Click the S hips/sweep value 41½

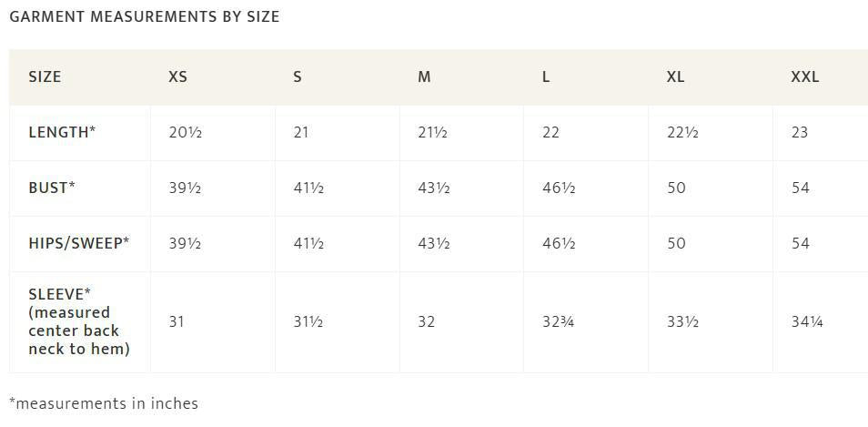[x=308, y=243]
